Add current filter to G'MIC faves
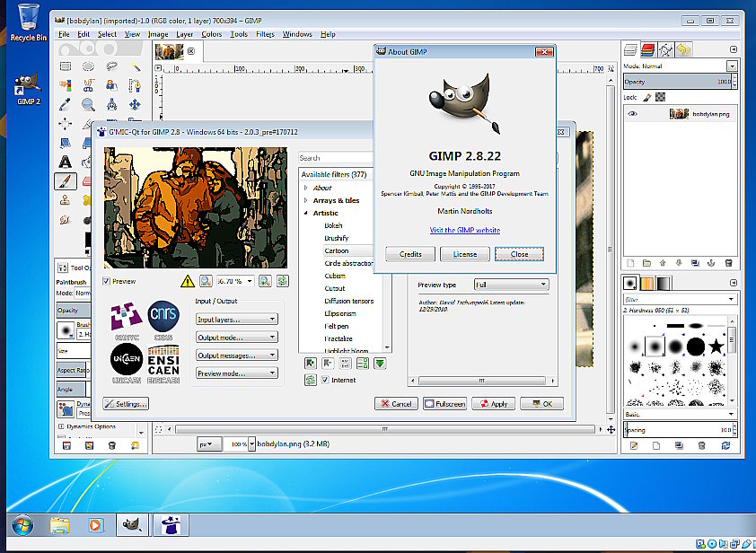Viewport: 756px width, 553px height. pos(310,363)
